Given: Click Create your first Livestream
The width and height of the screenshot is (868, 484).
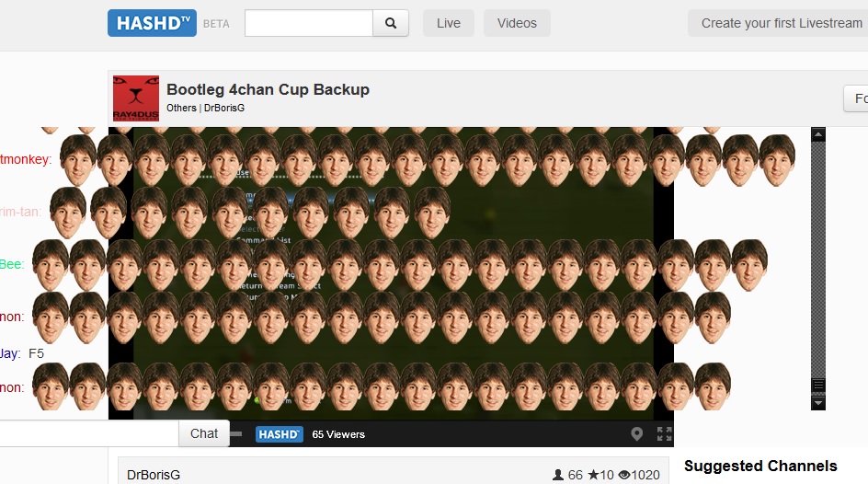Looking at the screenshot, I should click(778, 23).
